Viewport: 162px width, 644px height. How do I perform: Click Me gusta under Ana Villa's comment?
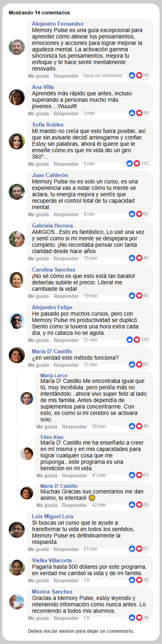38,114
